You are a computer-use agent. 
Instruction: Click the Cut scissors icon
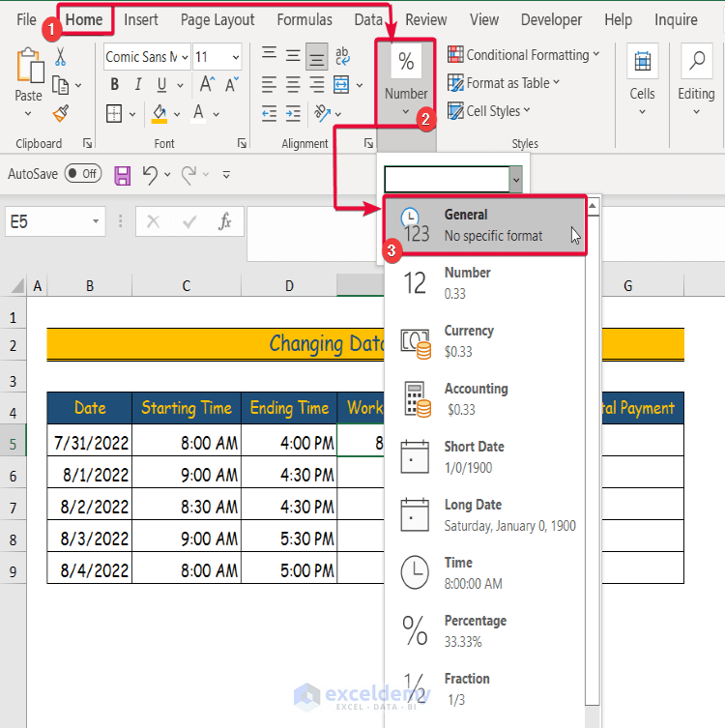[x=60, y=57]
